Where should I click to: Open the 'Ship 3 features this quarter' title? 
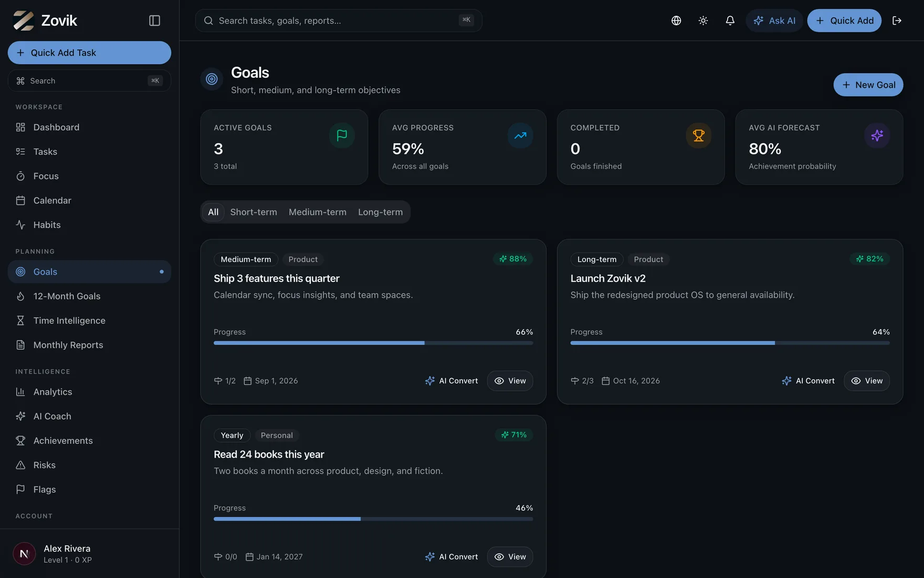(277, 278)
